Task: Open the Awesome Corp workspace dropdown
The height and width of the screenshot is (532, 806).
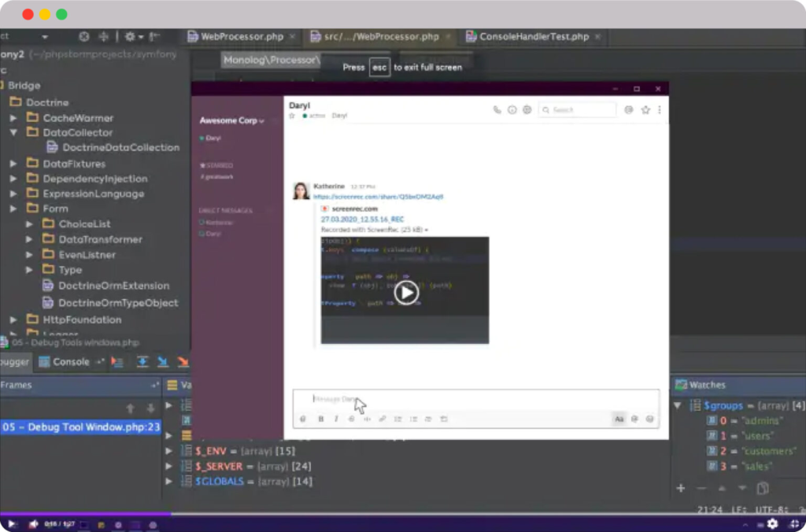Action: coord(231,120)
